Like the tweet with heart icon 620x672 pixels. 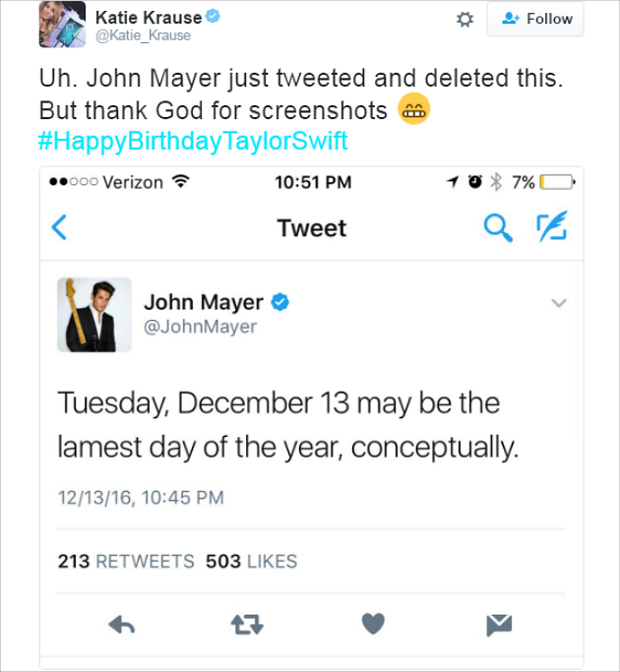point(373,624)
